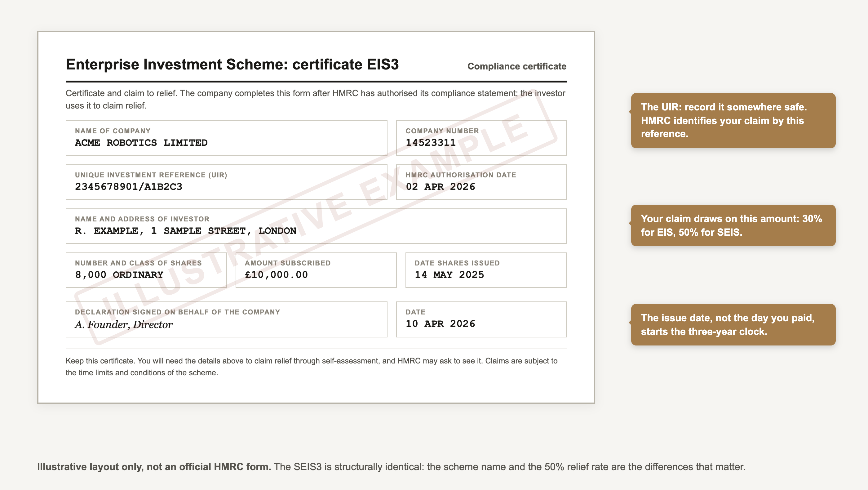Select the company number '14523311'
This screenshot has height=490, width=868.
point(431,143)
